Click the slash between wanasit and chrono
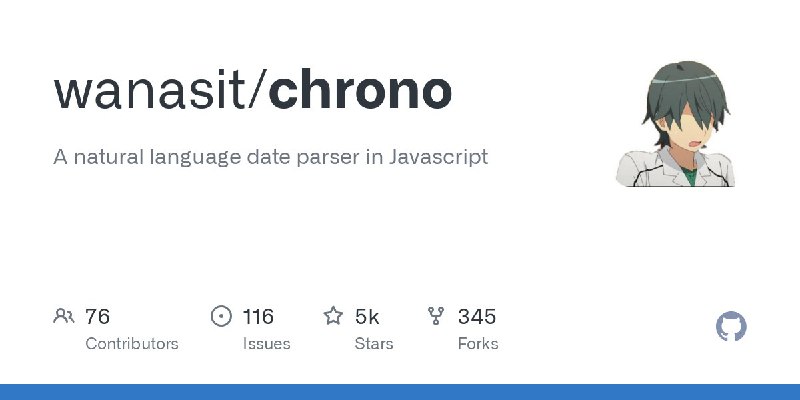 pos(258,90)
